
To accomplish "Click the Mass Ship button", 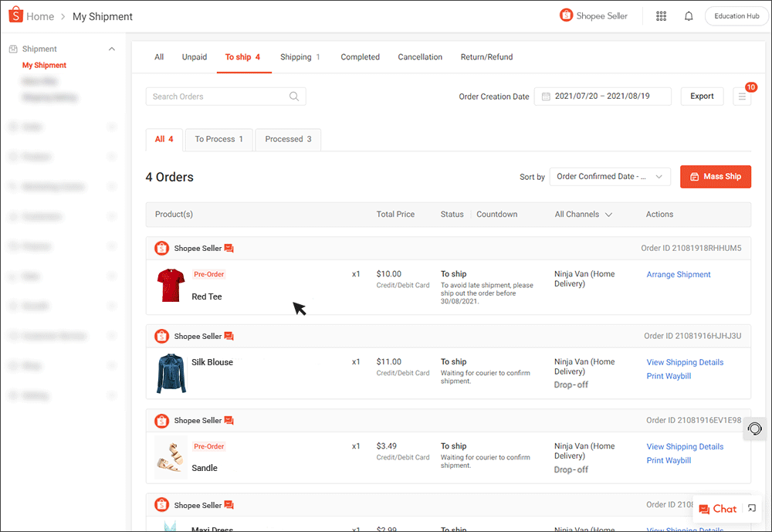I will click(x=715, y=177).
